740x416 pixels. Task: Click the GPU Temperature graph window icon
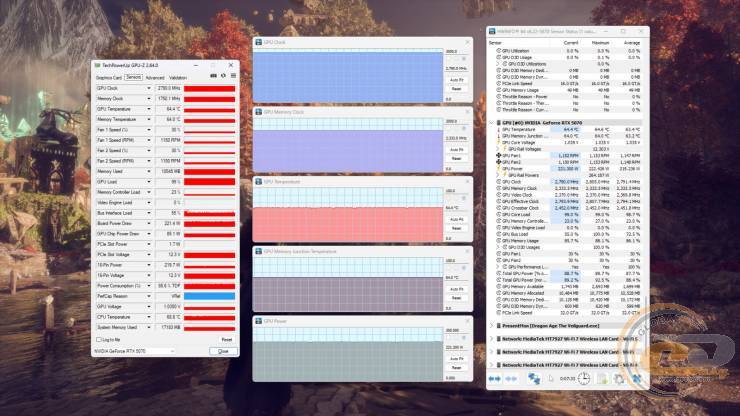click(x=259, y=182)
